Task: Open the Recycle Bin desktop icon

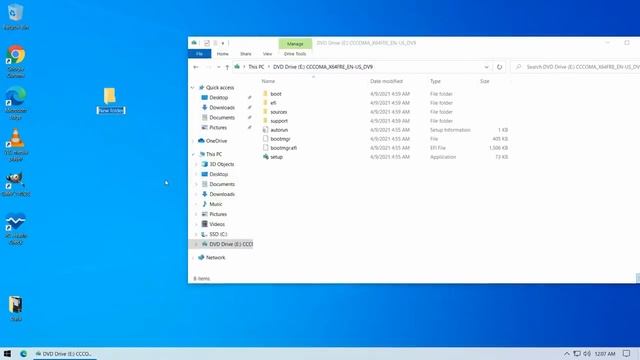Action: pyautogui.click(x=16, y=17)
